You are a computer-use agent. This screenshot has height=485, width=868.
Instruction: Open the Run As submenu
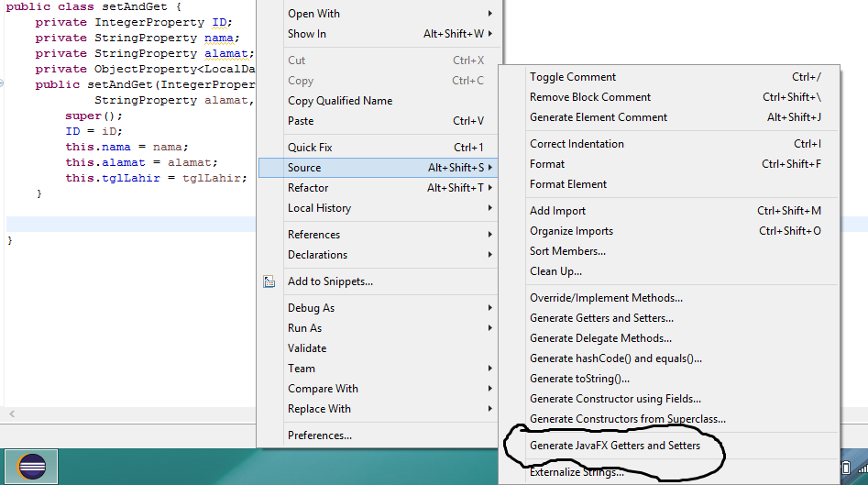coord(379,327)
